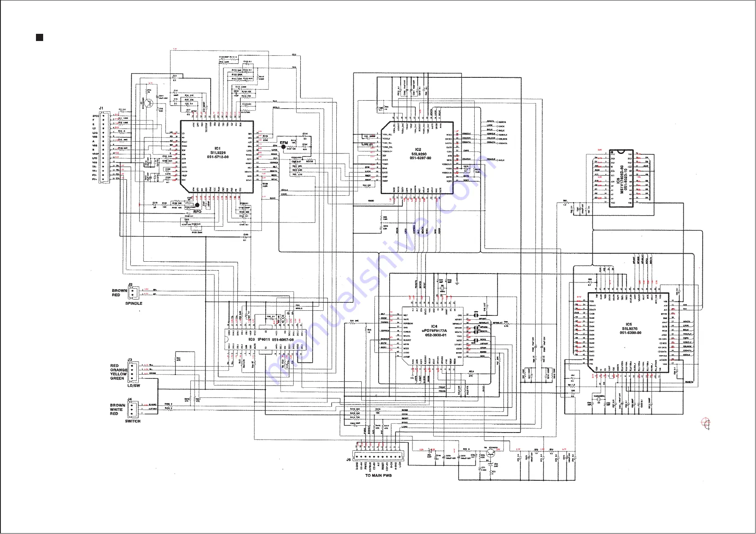Viewport: 756px width, 534px height.
Task: Click the IC6 M51V17805D-60 memory chip label
Action: 620,179
